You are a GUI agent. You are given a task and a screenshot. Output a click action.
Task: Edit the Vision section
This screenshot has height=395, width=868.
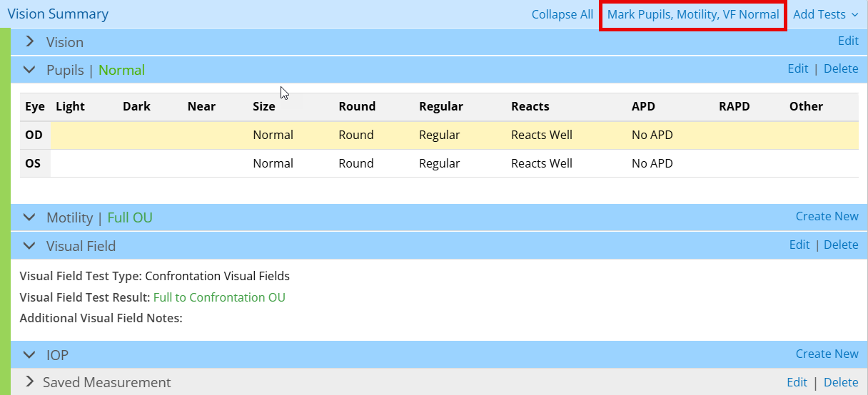coord(847,41)
